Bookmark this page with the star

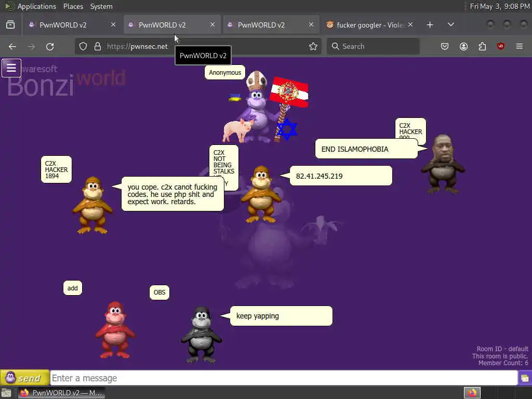tap(313, 46)
